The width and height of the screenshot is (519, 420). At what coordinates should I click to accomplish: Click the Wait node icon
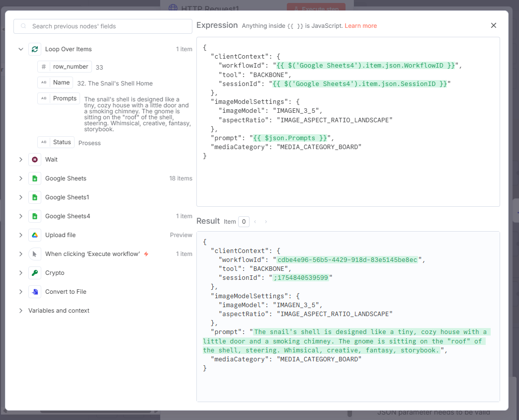[x=34, y=160]
